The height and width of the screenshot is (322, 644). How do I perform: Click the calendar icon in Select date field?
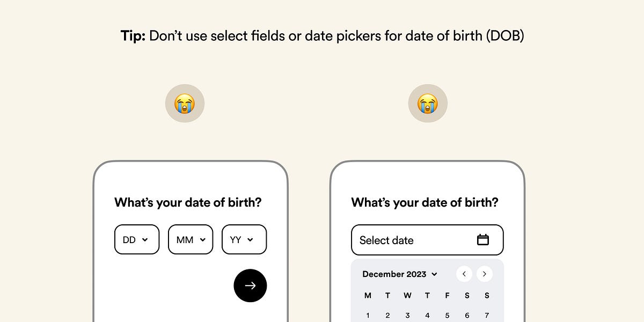(x=484, y=240)
